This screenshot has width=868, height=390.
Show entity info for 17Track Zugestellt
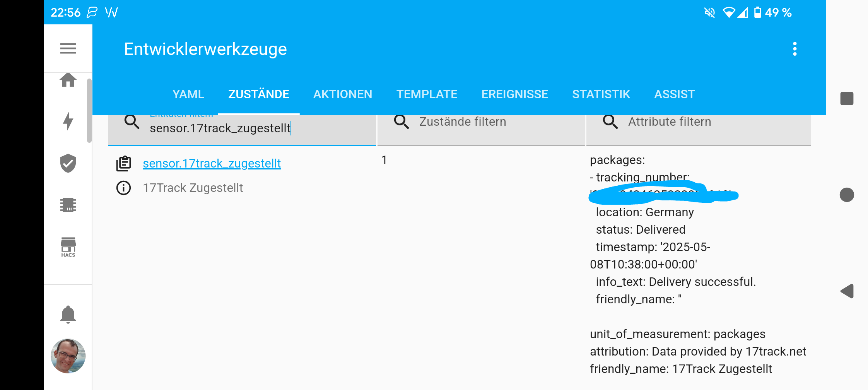point(124,188)
